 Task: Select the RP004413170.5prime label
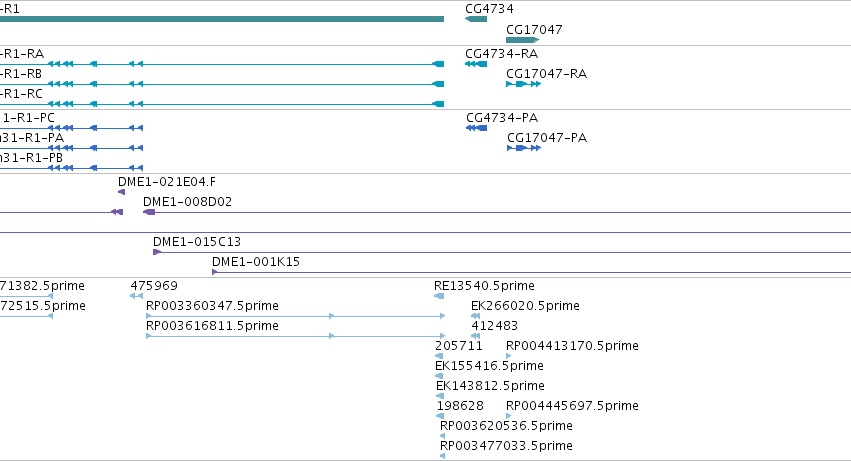(x=572, y=346)
